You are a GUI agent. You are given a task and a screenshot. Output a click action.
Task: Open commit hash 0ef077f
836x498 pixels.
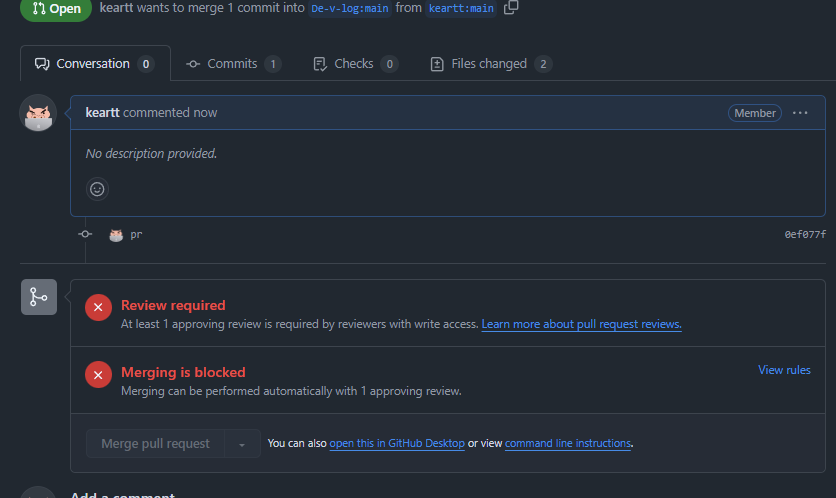click(x=805, y=235)
